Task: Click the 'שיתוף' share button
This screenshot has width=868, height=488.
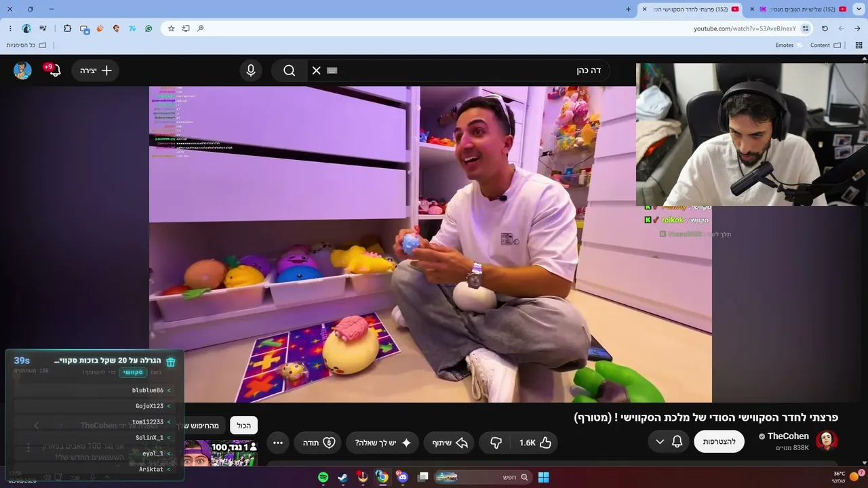Action: click(x=450, y=443)
